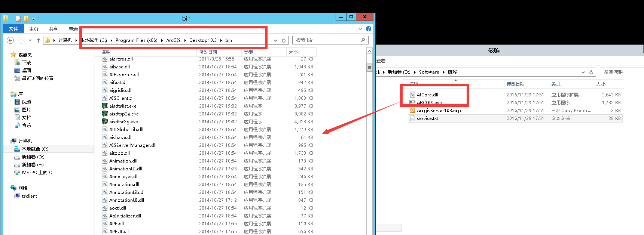Screen dimensions: 644x235
Task: Click SoftWare breadcrumb in 破解 window
Action: [x=429, y=72]
